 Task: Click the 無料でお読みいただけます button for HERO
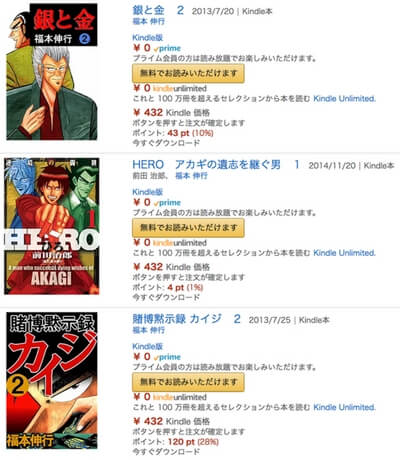click(188, 228)
